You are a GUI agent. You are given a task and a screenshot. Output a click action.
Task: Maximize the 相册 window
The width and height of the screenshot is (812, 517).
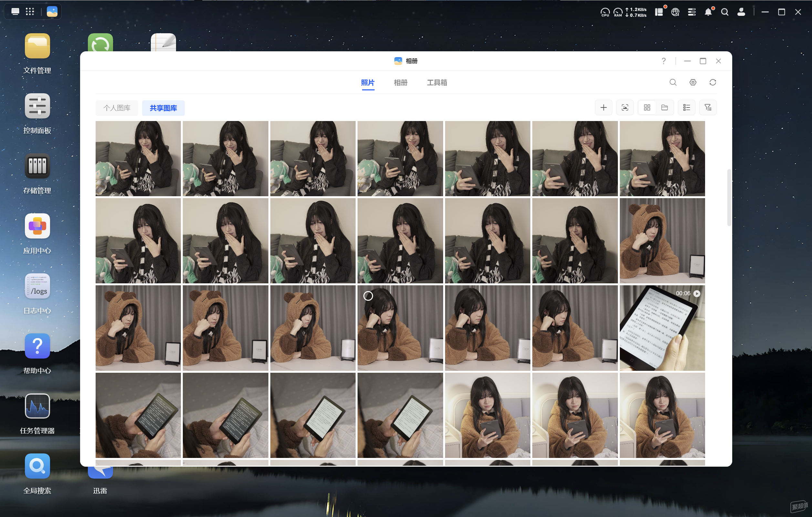(x=703, y=61)
